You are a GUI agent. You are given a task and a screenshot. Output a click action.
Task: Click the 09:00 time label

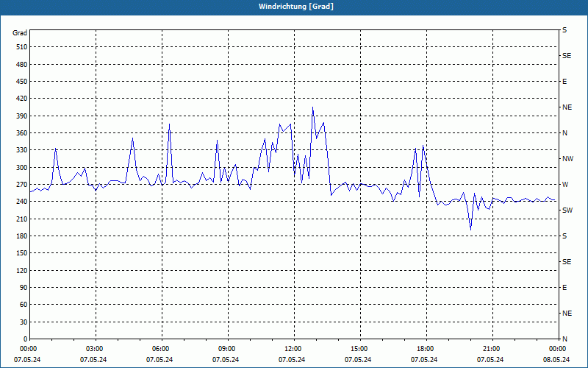(x=227, y=349)
